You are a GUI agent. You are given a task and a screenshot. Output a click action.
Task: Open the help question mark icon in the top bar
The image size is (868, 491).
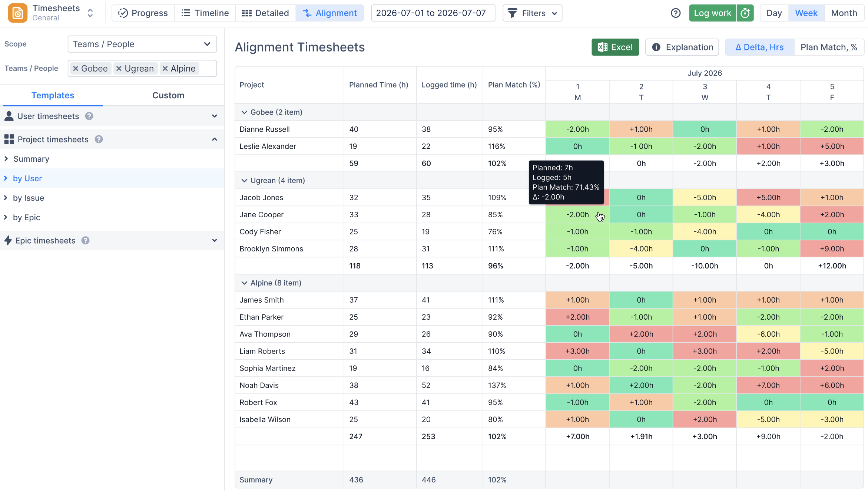point(676,13)
